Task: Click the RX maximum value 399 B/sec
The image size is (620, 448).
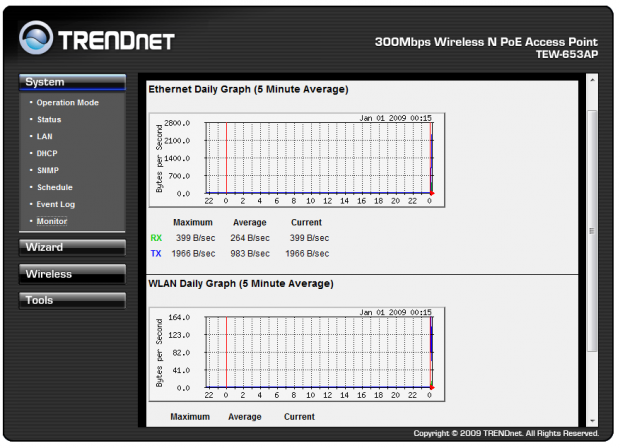Action: tap(195, 238)
